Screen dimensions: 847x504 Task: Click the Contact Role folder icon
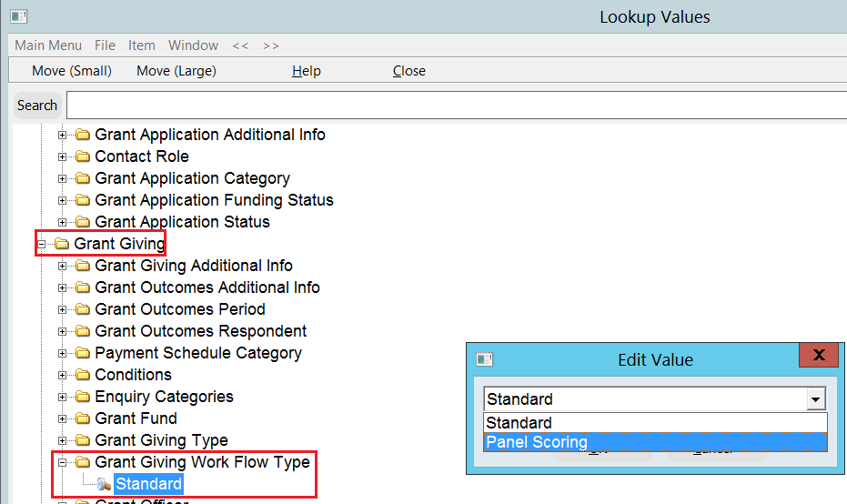pyautogui.click(x=83, y=156)
